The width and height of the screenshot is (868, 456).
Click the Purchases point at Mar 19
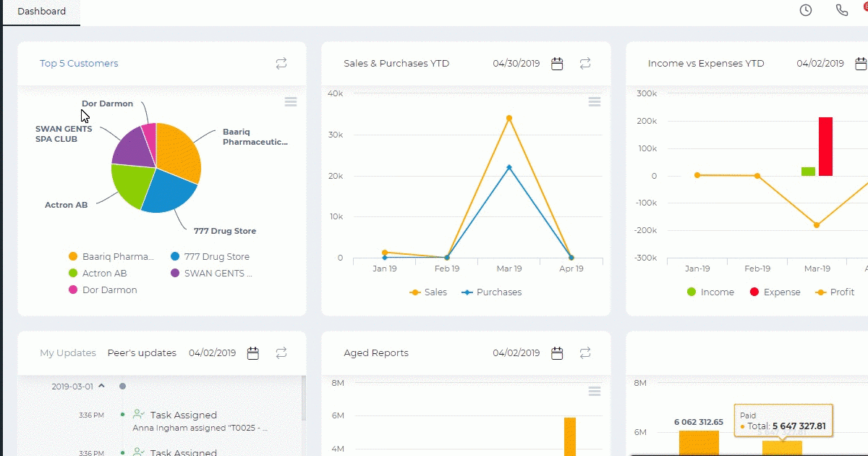[x=509, y=167]
